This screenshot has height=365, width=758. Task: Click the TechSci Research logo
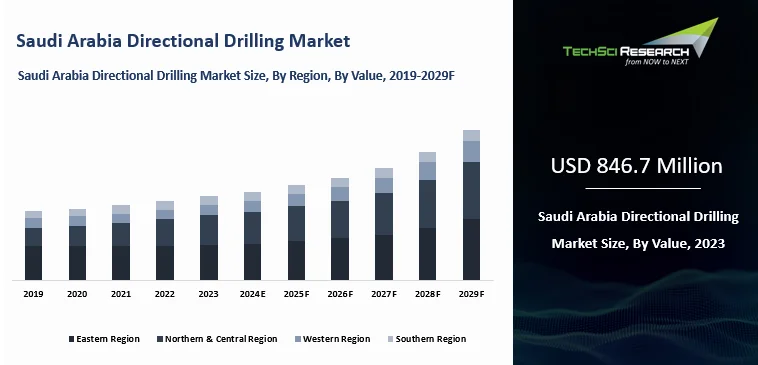point(641,42)
